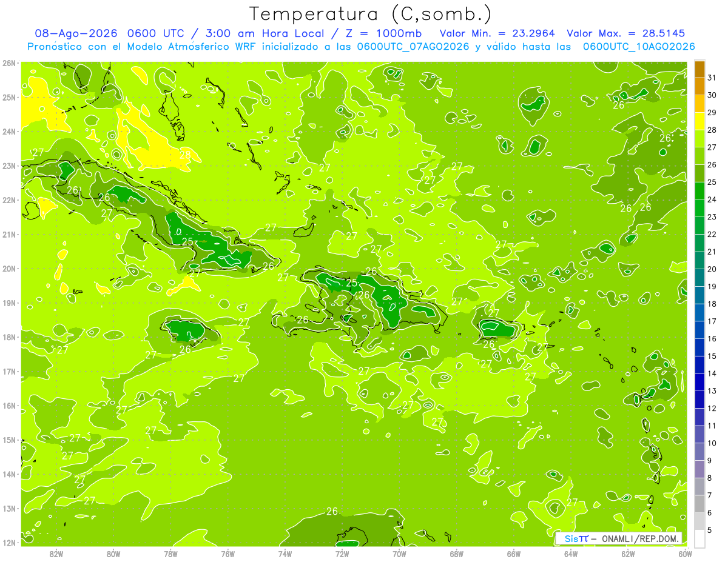Click the "28" contour label on the yellow region
The height and width of the screenshot is (562, 728).
point(185,155)
